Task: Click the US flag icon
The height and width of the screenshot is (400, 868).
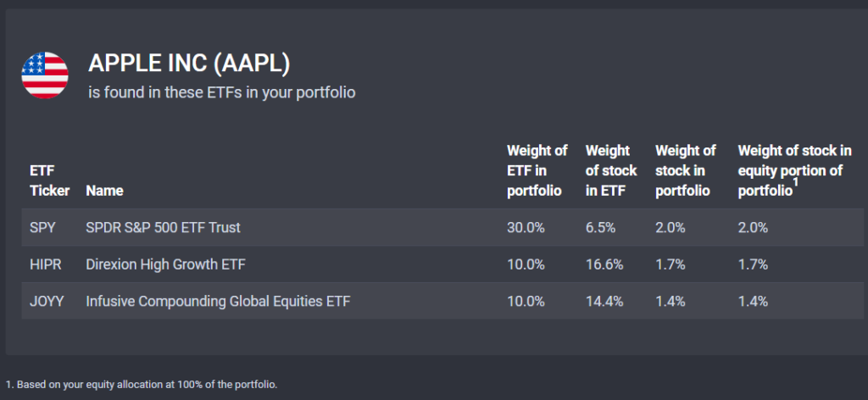Action: tap(45, 75)
